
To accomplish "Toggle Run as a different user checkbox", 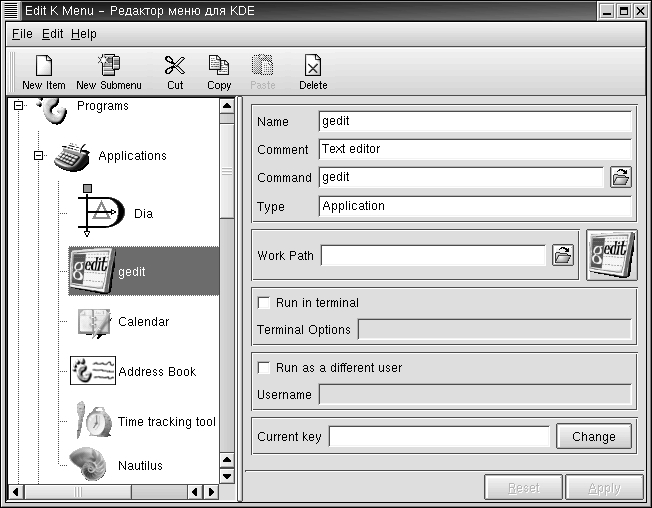I will pyautogui.click(x=265, y=368).
